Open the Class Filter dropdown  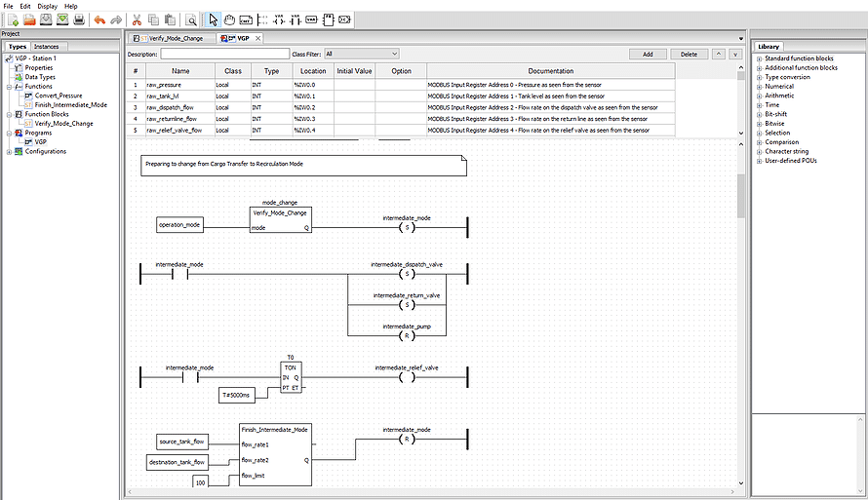(x=362, y=55)
